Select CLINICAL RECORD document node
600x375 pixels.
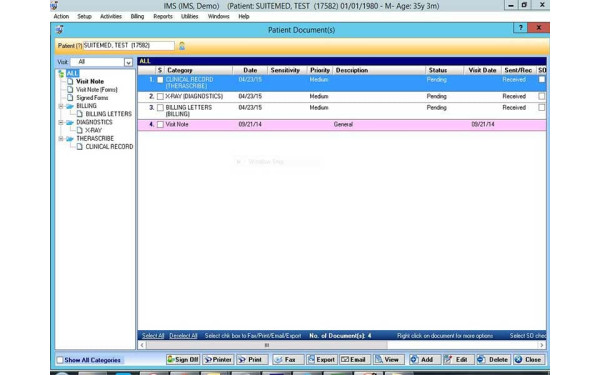point(109,147)
